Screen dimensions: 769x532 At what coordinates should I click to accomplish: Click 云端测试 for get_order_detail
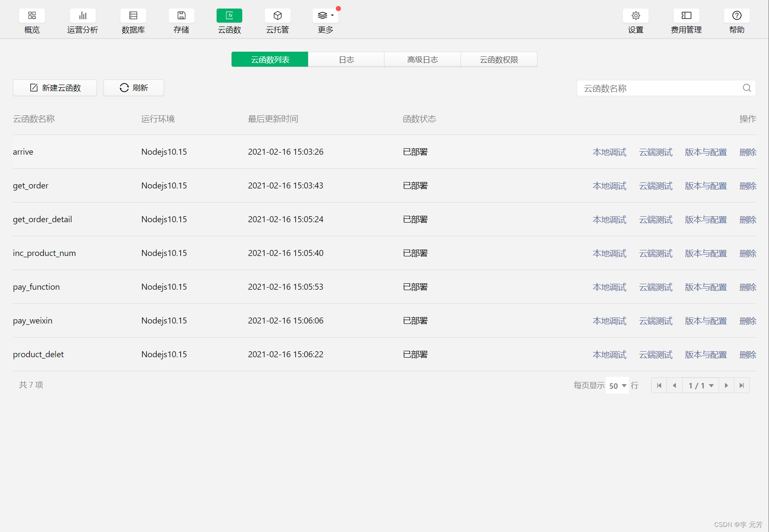656,220
